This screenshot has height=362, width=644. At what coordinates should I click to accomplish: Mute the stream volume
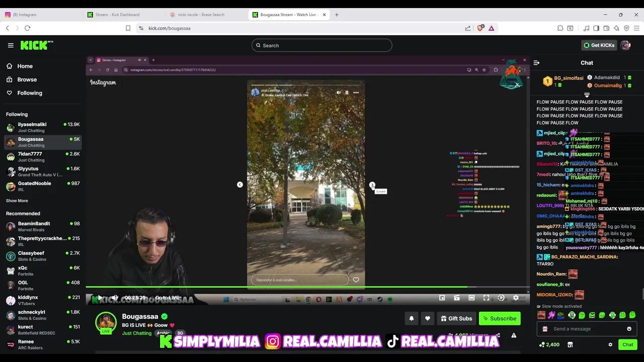click(x=115, y=298)
